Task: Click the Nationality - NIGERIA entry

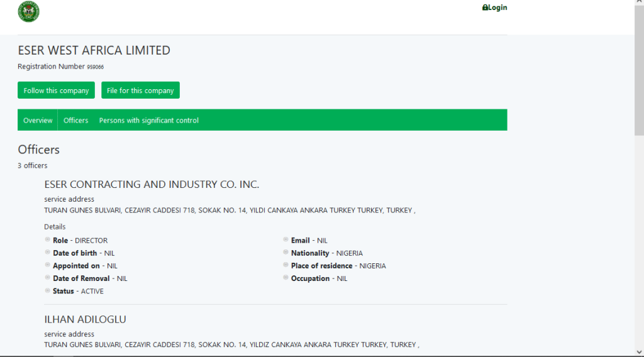Action: tap(327, 253)
